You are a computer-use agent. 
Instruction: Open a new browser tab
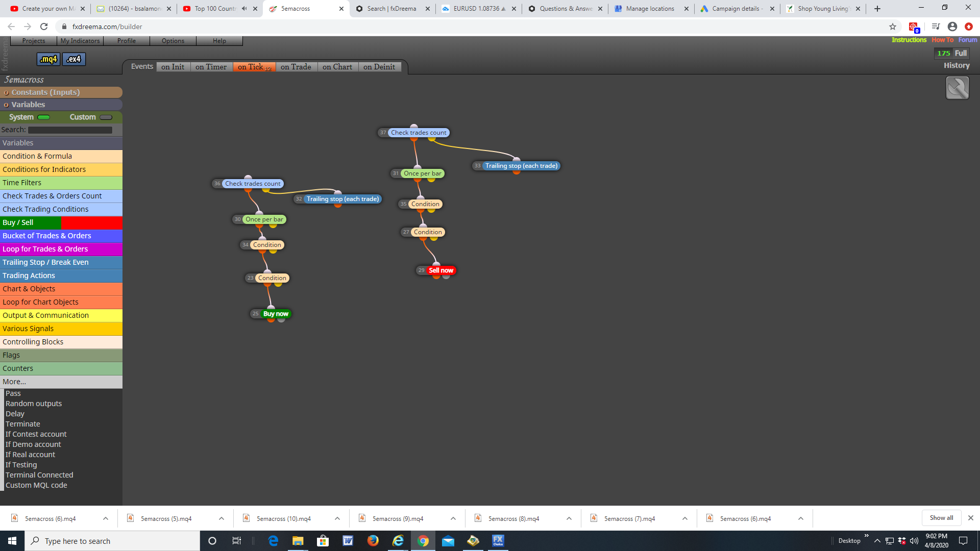point(877,9)
